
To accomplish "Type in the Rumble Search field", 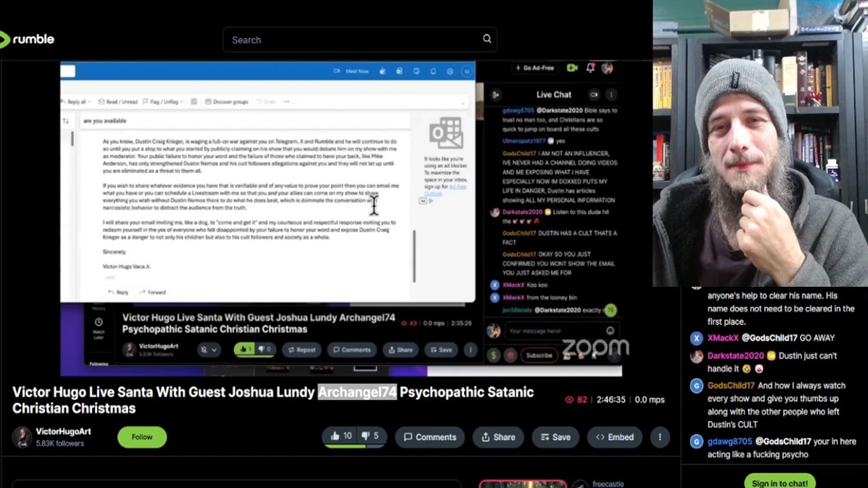I will [353, 40].
